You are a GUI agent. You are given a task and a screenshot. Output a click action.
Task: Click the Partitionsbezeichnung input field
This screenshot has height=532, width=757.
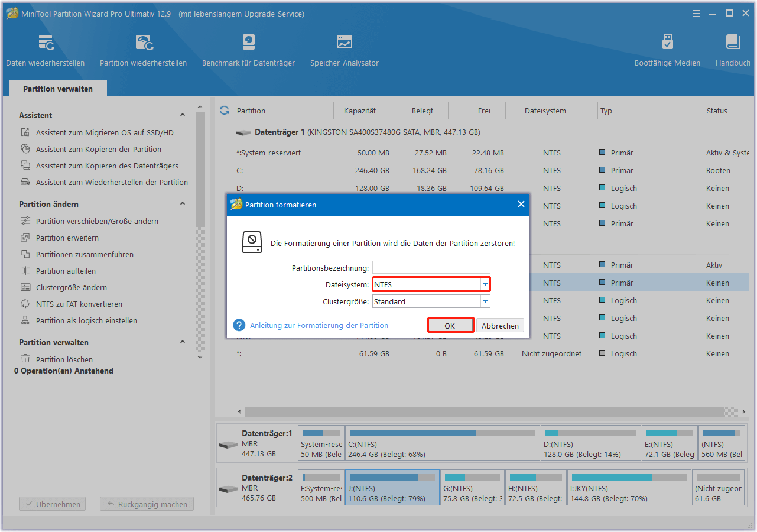click(431, 267)
